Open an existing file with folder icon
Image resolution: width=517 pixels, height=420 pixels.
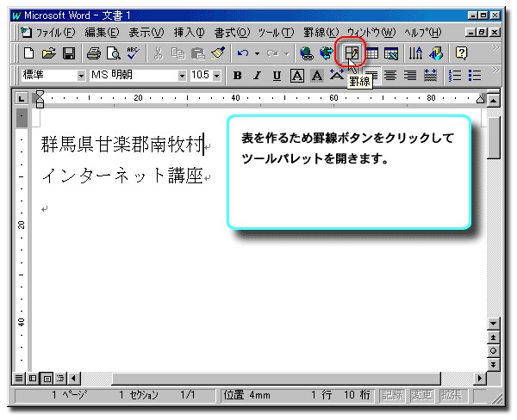coord(49,53)
